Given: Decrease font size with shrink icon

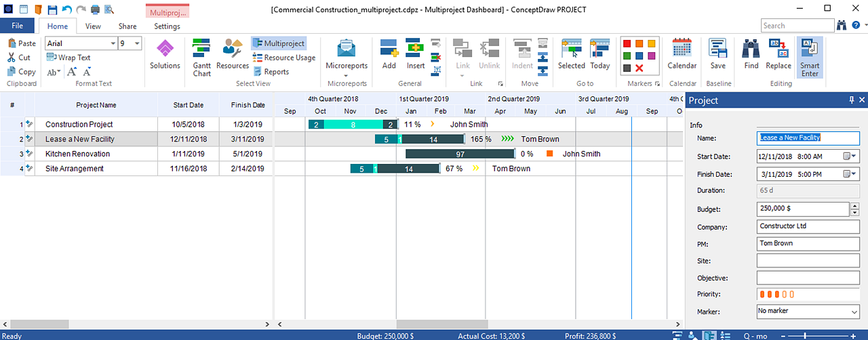Looking at the screenshot, I should 87,71.
